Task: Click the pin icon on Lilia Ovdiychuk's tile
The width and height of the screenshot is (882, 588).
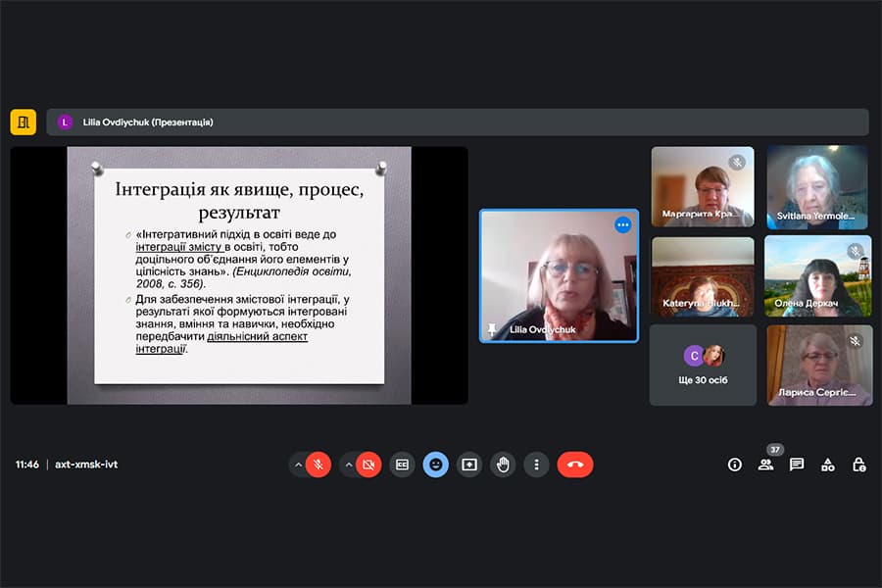Action: [492, 329]
